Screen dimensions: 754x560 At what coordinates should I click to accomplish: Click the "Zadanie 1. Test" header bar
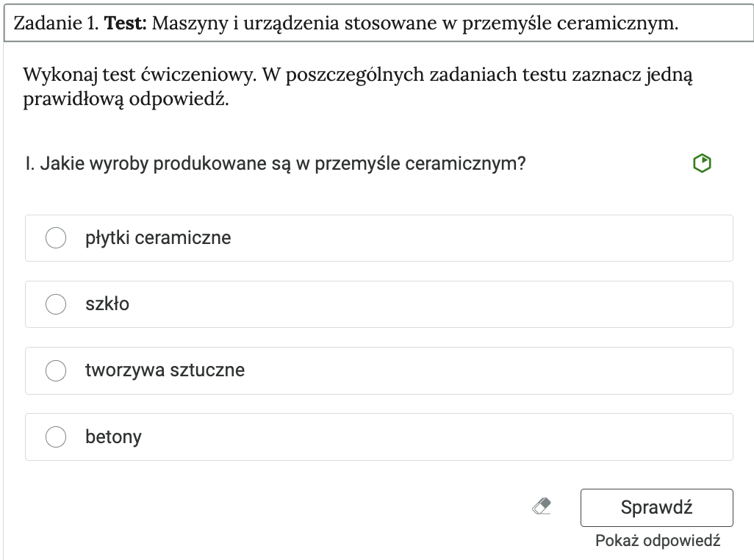pos(376,22)
